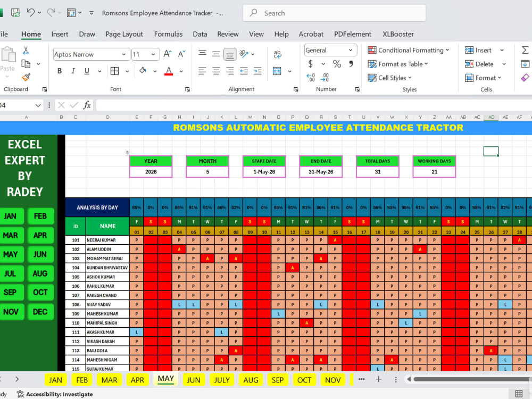Expand Font dialog launcher

[187, 89]
